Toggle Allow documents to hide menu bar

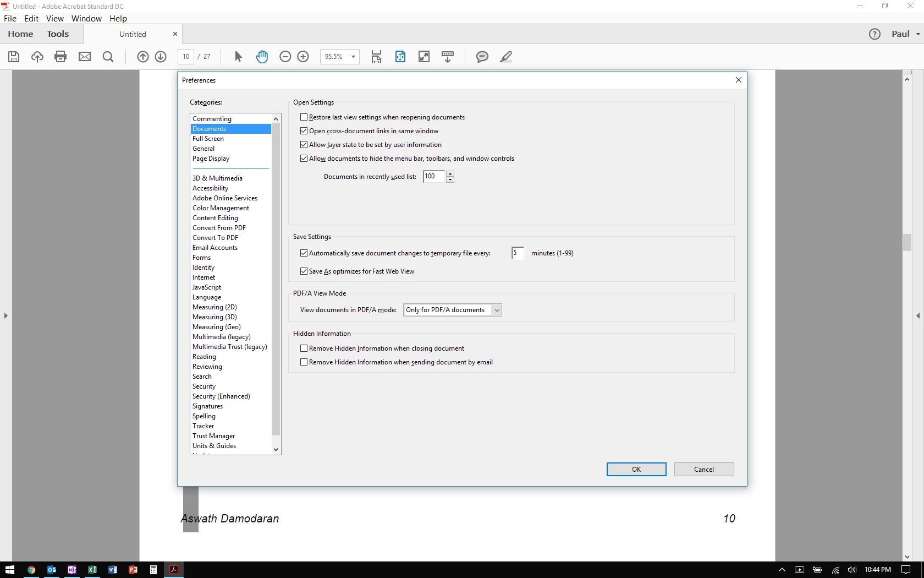coord(304,159)
